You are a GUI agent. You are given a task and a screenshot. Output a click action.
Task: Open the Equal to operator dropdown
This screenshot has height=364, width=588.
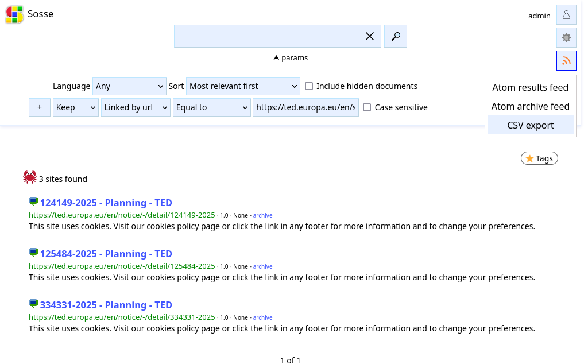click(x=211, y=107)
